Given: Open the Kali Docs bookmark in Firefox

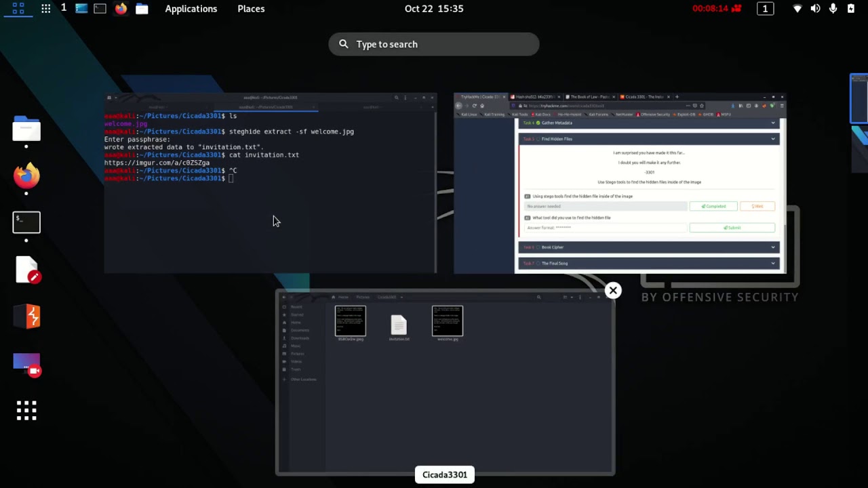Looking at the screenshot, I should coord(540,115).
